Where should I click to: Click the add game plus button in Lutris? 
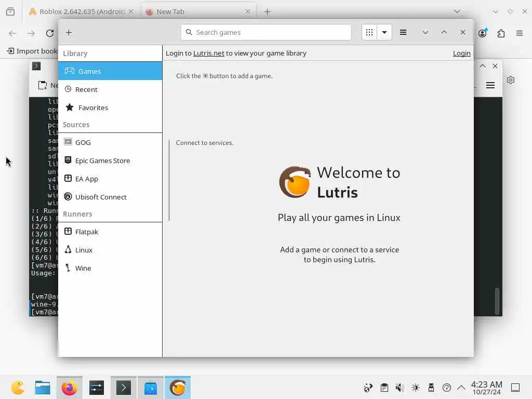click(69, 33)
